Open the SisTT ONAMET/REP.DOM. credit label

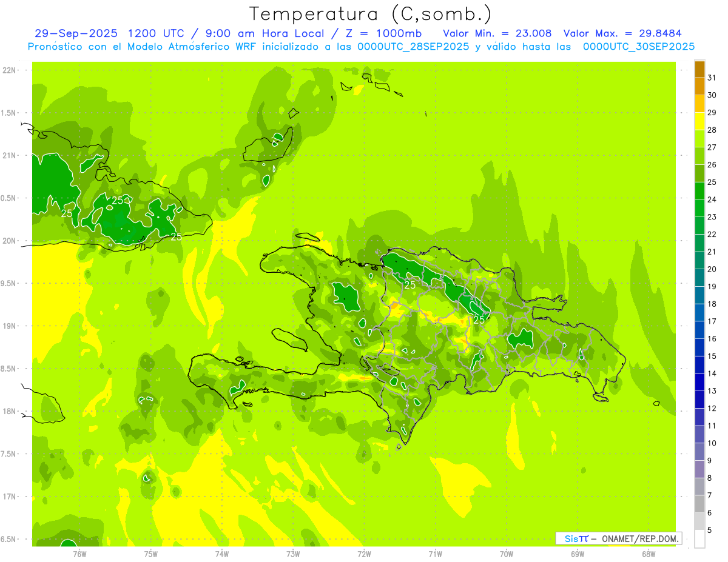619,538
